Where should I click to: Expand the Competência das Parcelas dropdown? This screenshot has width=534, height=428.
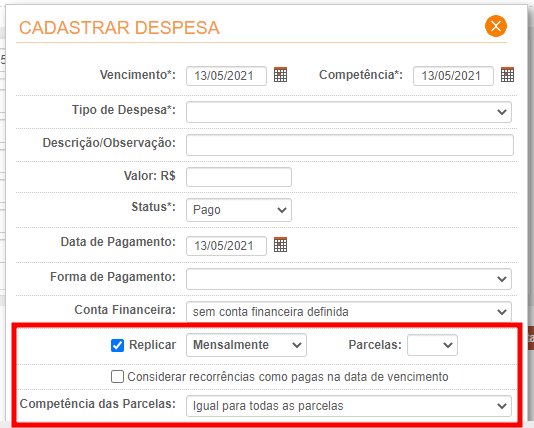[349, 406]
